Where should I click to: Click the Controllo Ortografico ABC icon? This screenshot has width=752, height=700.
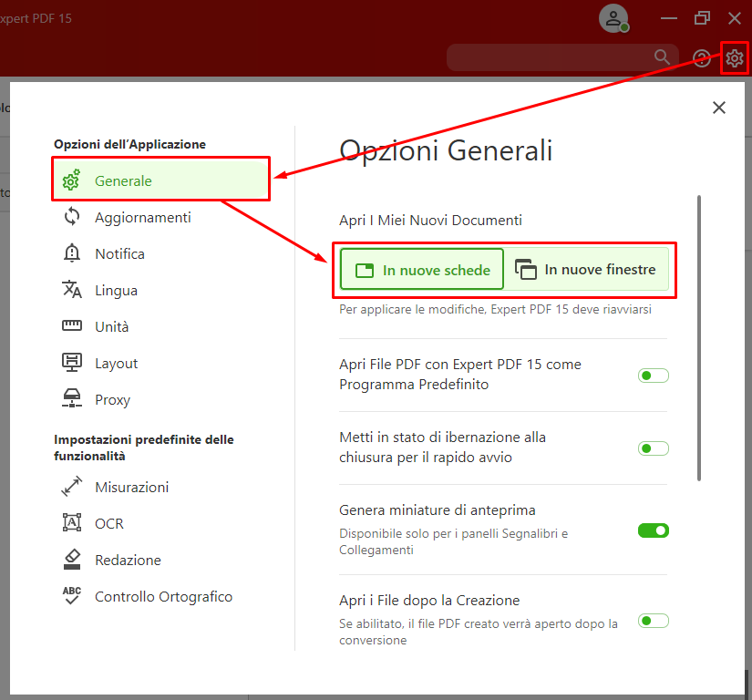pos(72,595)
